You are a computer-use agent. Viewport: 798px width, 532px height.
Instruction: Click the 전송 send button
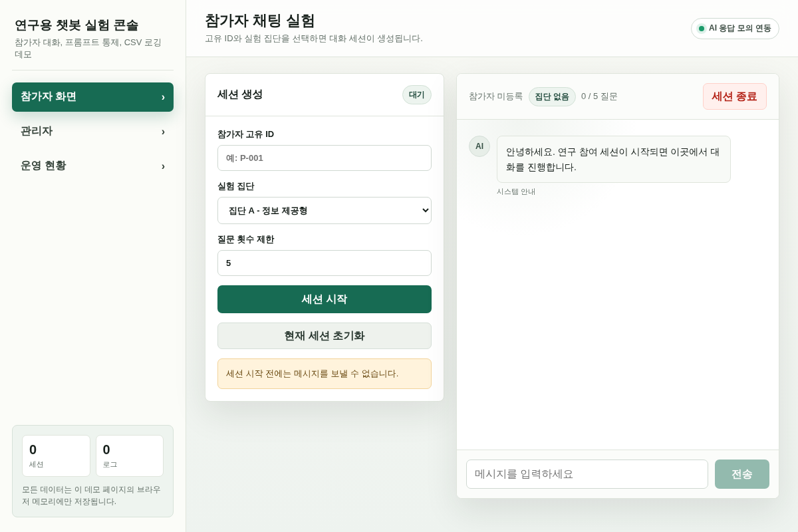point(742,474)
